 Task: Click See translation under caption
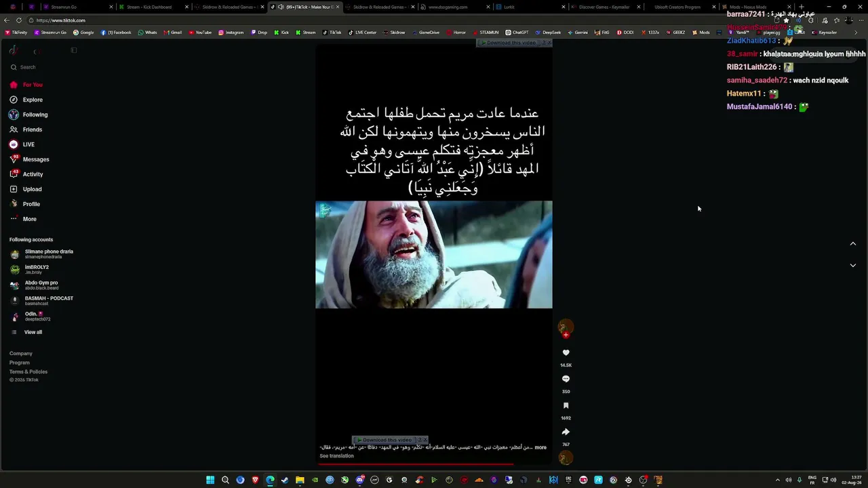pyautogui.click(x=336, y=456)
